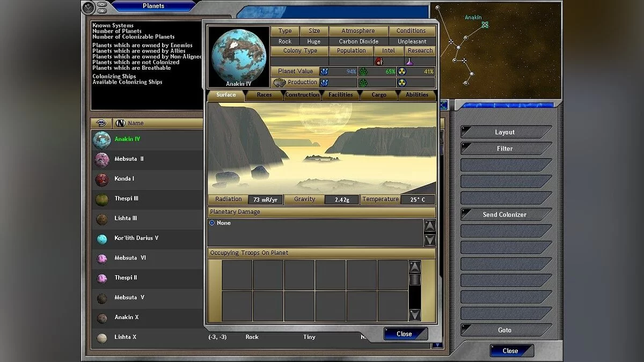Image resolution: width=644 pixels, height=362 pixels.
Task: Click the Research flask icon
Action: pos(410,61)
